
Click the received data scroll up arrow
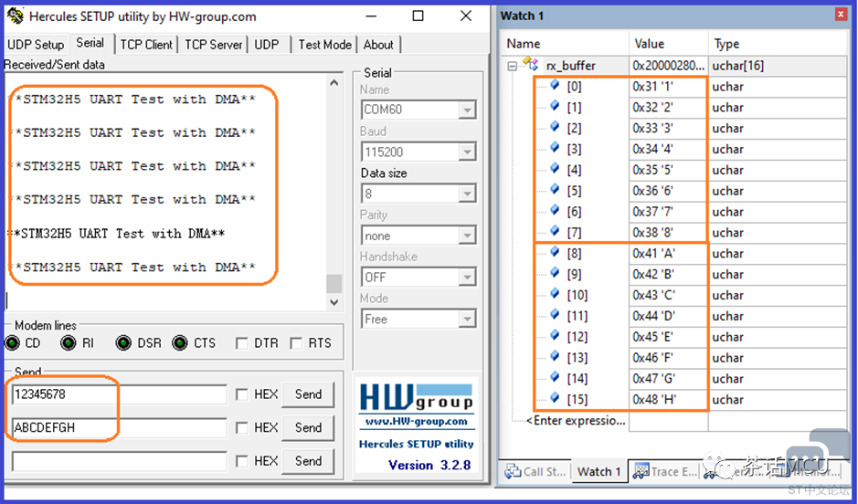coord(334,83)
